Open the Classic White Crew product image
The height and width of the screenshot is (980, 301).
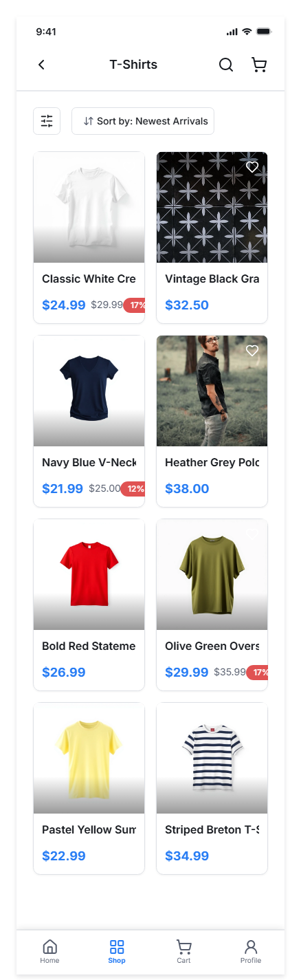[89, 207]
